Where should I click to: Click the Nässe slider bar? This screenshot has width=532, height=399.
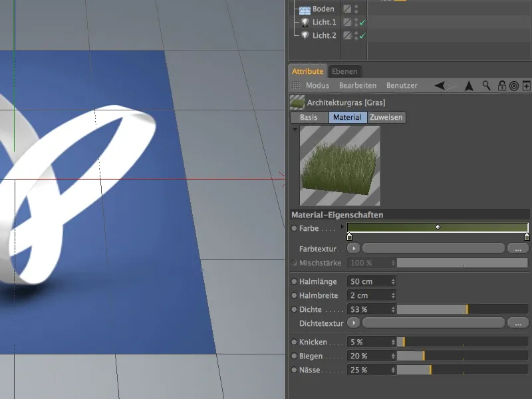[462, 370]
